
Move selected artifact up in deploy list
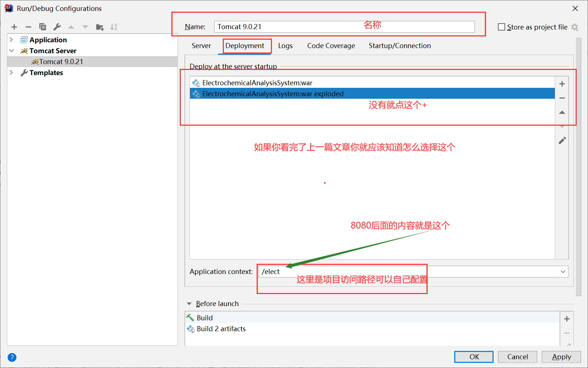(x=562, y=112)
